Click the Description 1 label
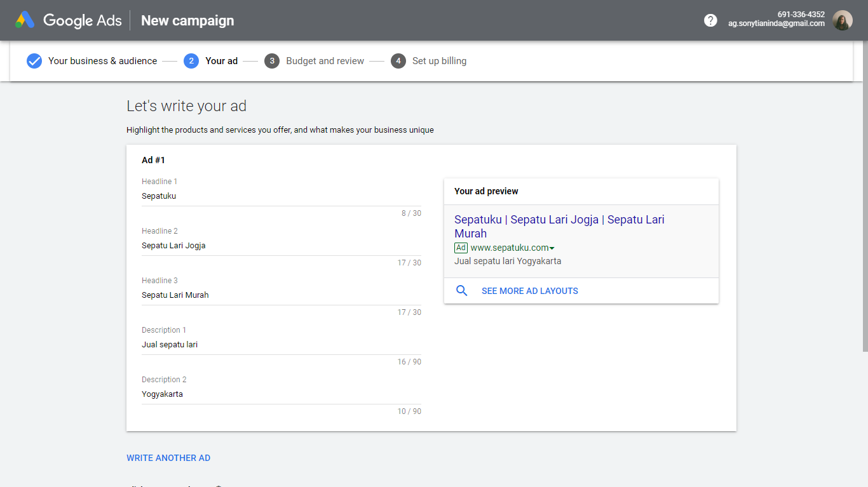 coord(164,330)
